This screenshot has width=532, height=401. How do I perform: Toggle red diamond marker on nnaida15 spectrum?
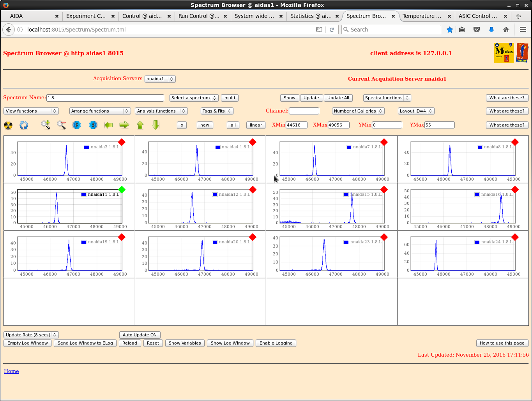[x=384, y=190]
